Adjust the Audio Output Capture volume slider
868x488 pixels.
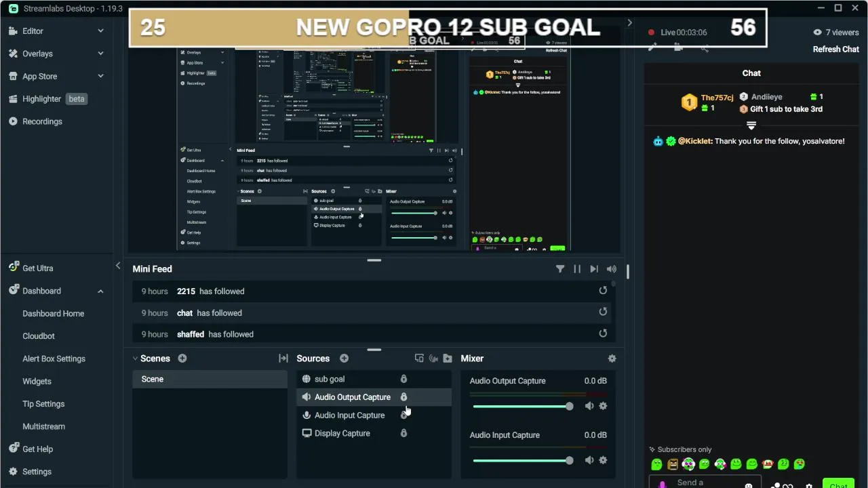(x=522, y=406)
